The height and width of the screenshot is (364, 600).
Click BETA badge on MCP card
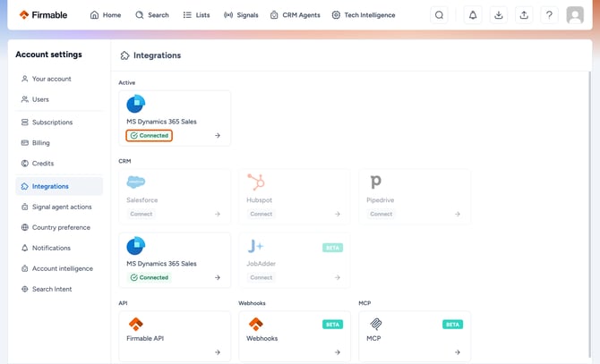[452, 325]
